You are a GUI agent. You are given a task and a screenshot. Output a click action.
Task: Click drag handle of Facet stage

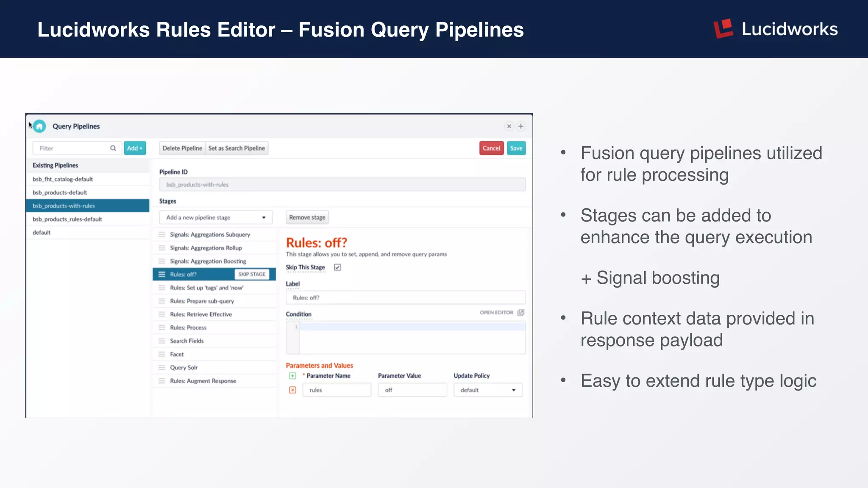[162, 354]
